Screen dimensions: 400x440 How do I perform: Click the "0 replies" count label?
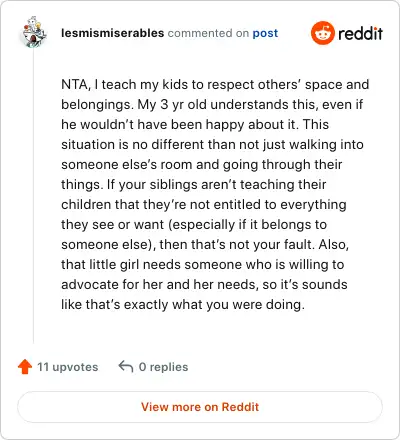(x=163, y=367)
